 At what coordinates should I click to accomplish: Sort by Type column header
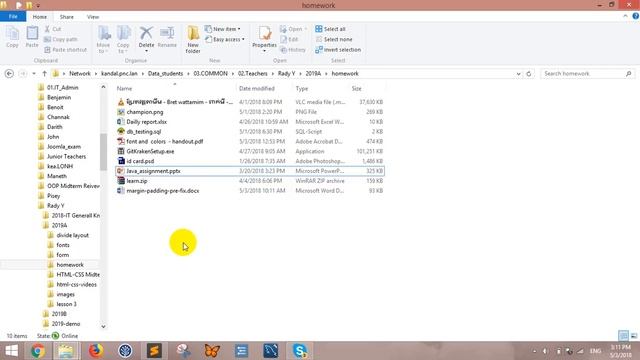click(321, 88)
